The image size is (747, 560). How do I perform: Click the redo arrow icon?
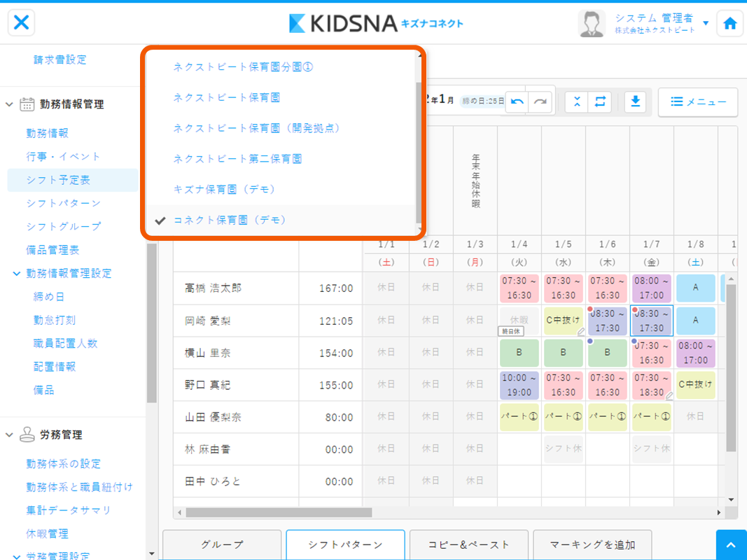pyautogui.click(x=540, y=101)
